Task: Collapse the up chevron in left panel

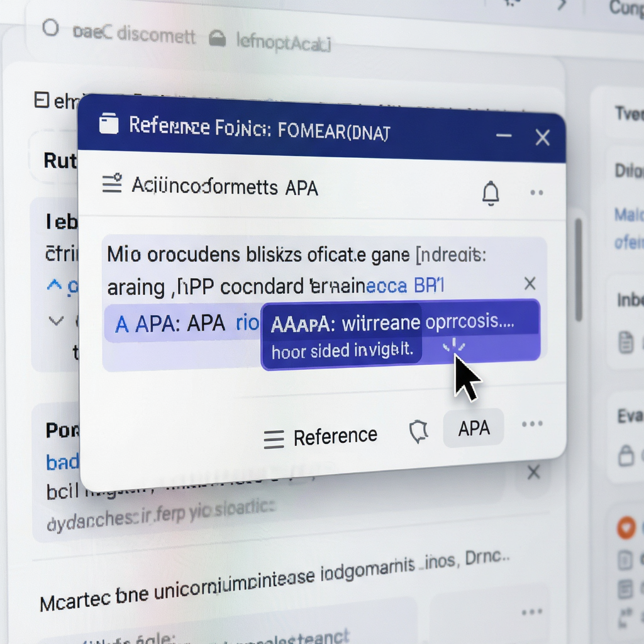Action: click(x=54, y=284)
